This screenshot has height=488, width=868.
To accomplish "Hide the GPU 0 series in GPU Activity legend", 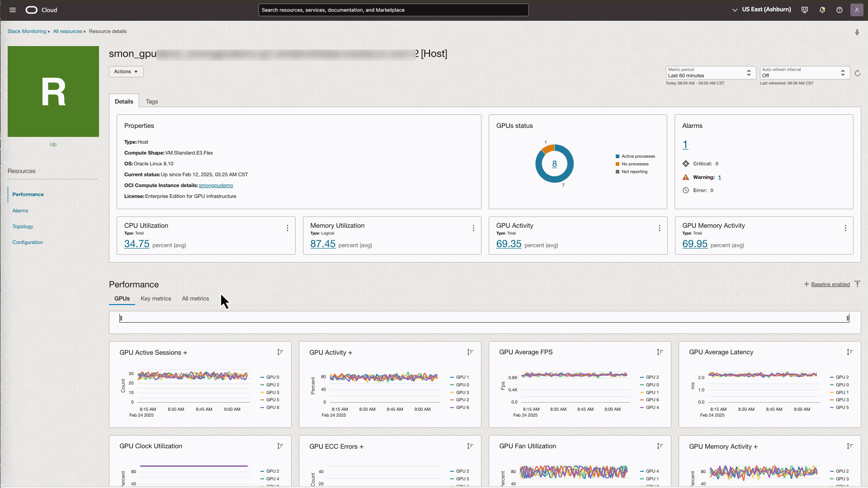I will tap(461, 385).
